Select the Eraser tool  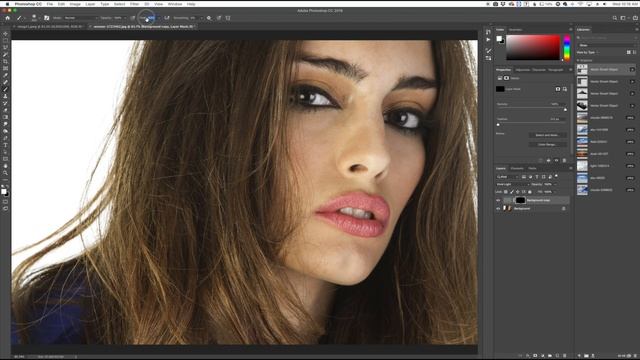5,110
